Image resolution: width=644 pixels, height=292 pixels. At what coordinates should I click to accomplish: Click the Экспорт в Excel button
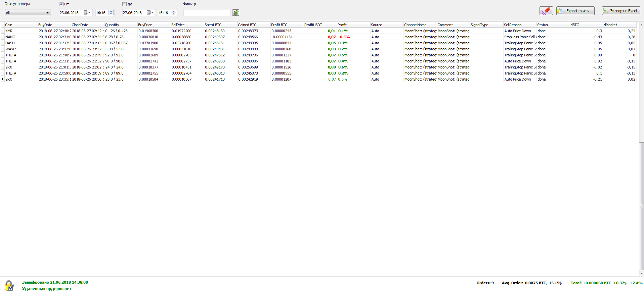(621, 11)
